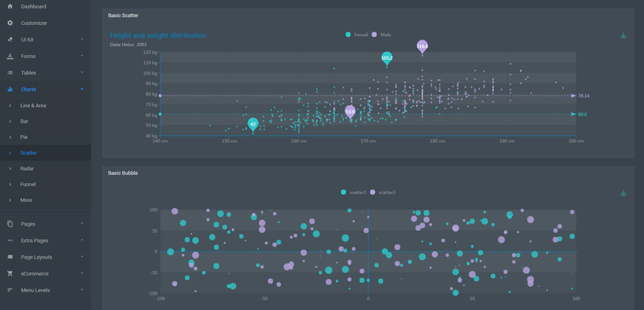Expand the Forms menu arrow
Screen dimensions: 644x310
82,56
